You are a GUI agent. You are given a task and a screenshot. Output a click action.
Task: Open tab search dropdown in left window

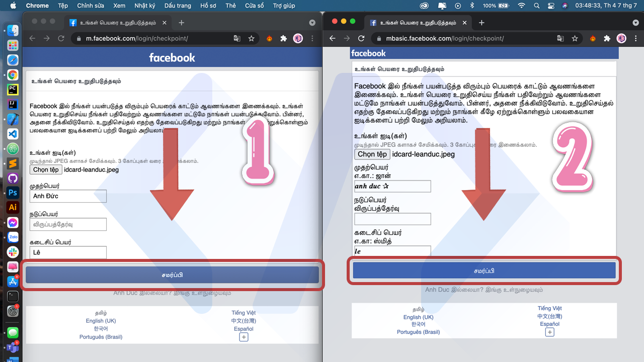pos(312,23)
